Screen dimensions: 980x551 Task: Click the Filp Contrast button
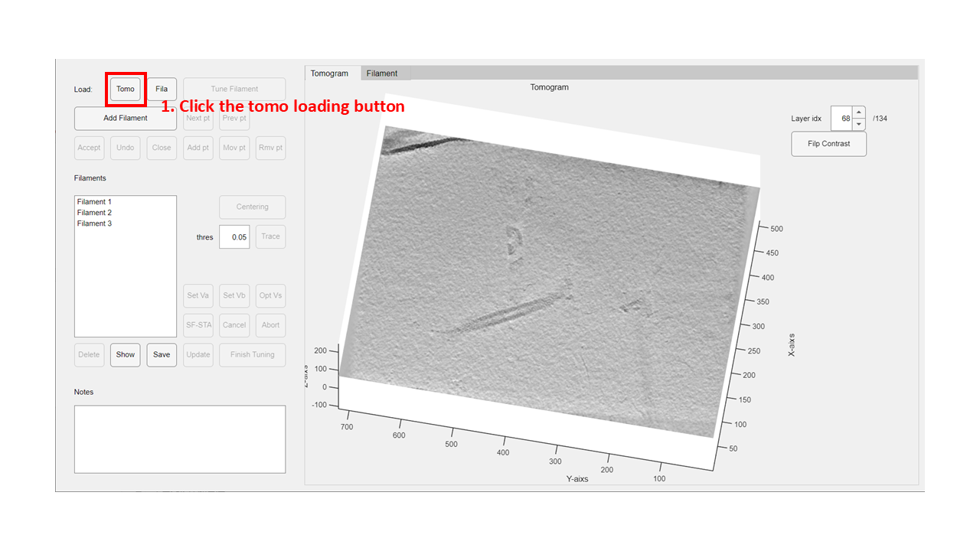click(828, 144)
